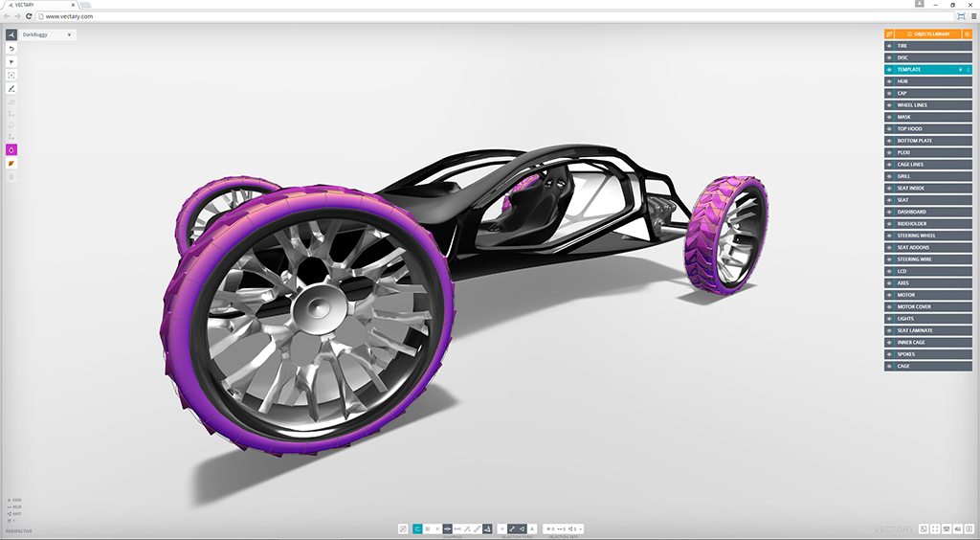This screenshot has width=980, height=540.
Task: Expand the TEMPLATE object chevron
Action: [x=960, y=70]
